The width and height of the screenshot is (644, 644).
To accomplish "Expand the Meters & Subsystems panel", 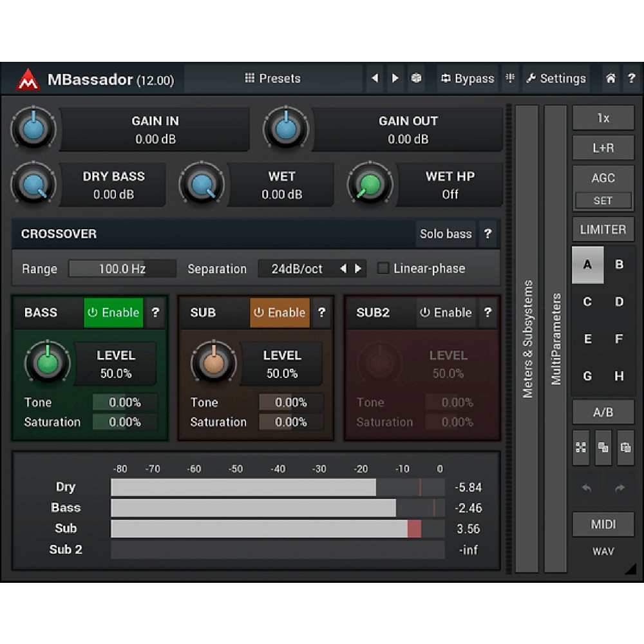I will point(527,339).
